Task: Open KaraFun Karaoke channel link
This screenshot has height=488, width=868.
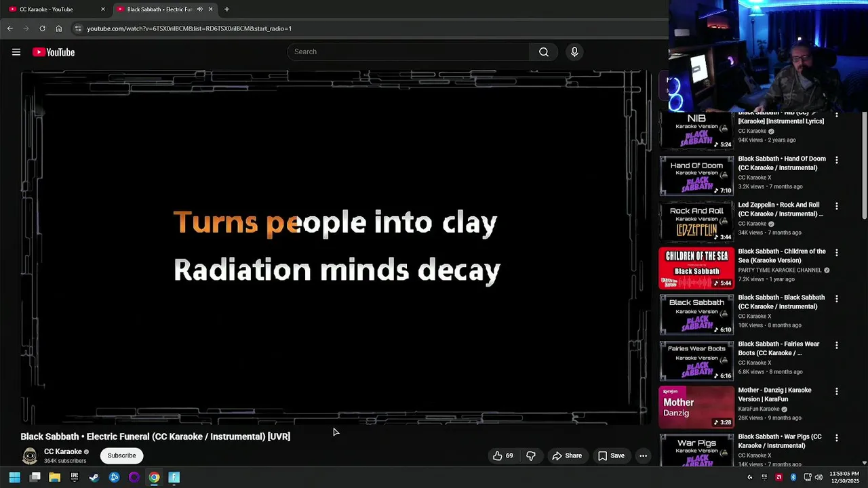Action: pos(759,409)
